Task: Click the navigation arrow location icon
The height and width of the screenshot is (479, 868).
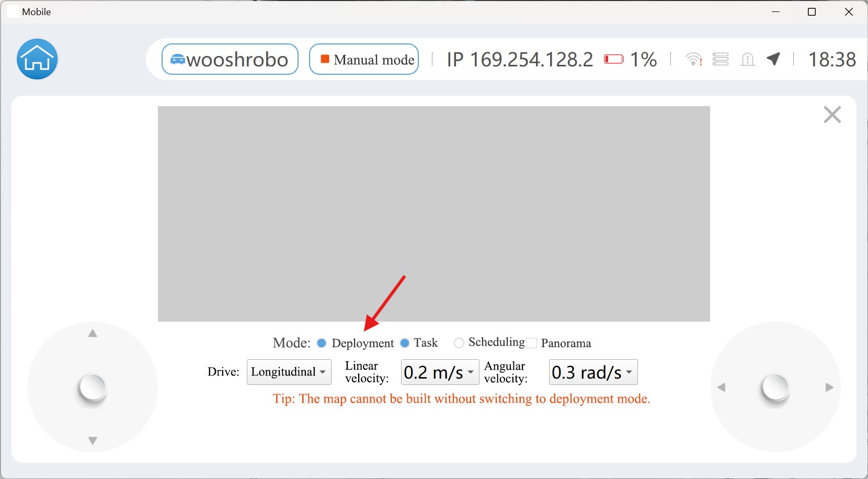Action: pyautogui.click(x=774, y=59)
